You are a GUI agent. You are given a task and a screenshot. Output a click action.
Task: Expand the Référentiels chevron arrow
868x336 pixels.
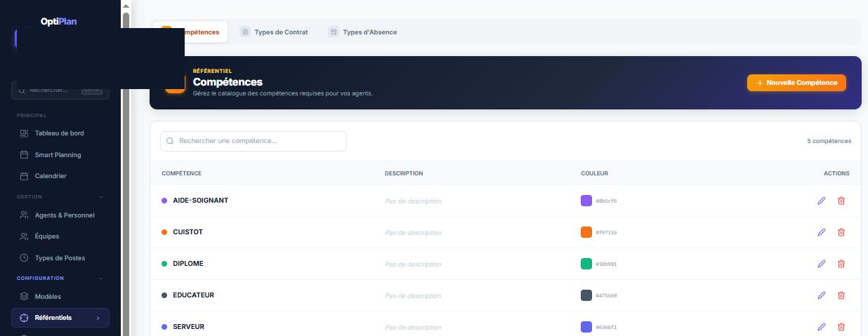click(x=98, y=318)
